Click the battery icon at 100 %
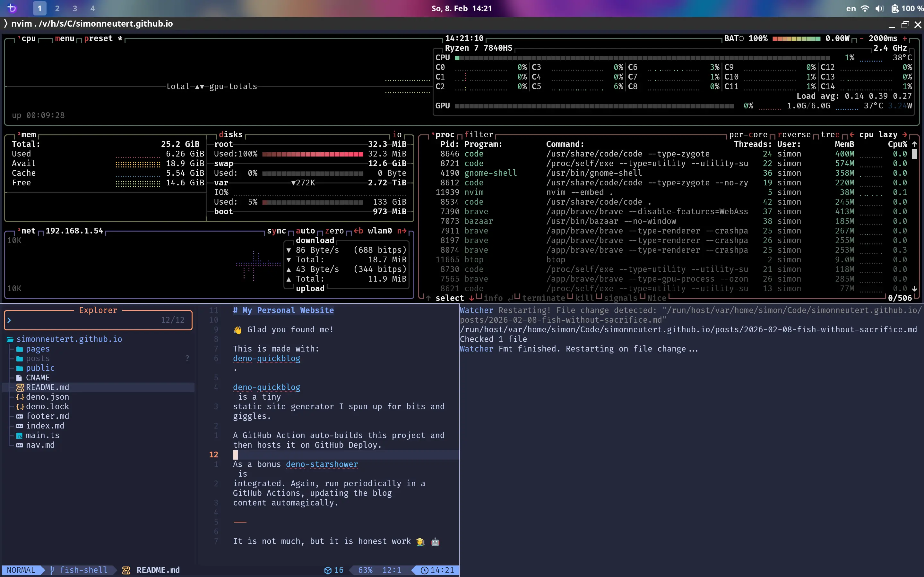Viewport: 924px width, 577px height. (895, 8)
